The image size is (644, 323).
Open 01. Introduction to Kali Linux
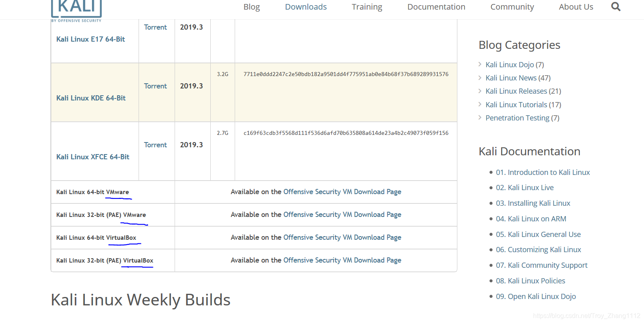click(543, 172)
